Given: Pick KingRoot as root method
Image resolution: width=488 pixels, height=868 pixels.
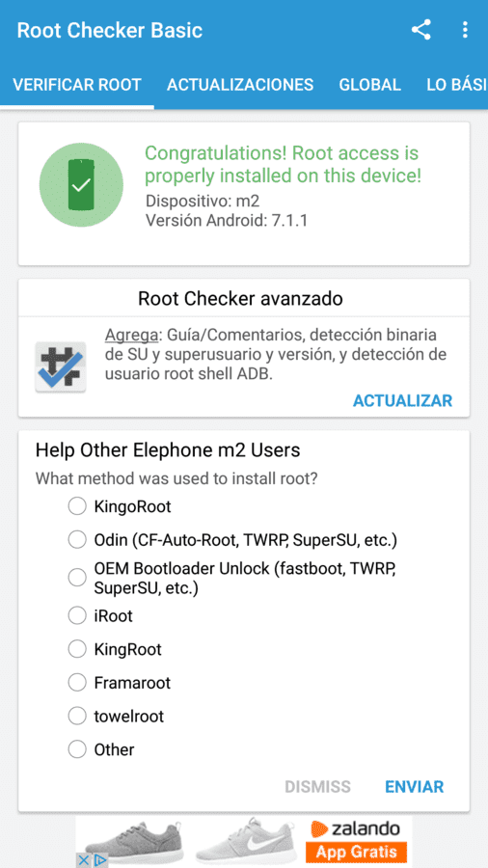Looking at the screenshot, I should [x=77, y=649].
